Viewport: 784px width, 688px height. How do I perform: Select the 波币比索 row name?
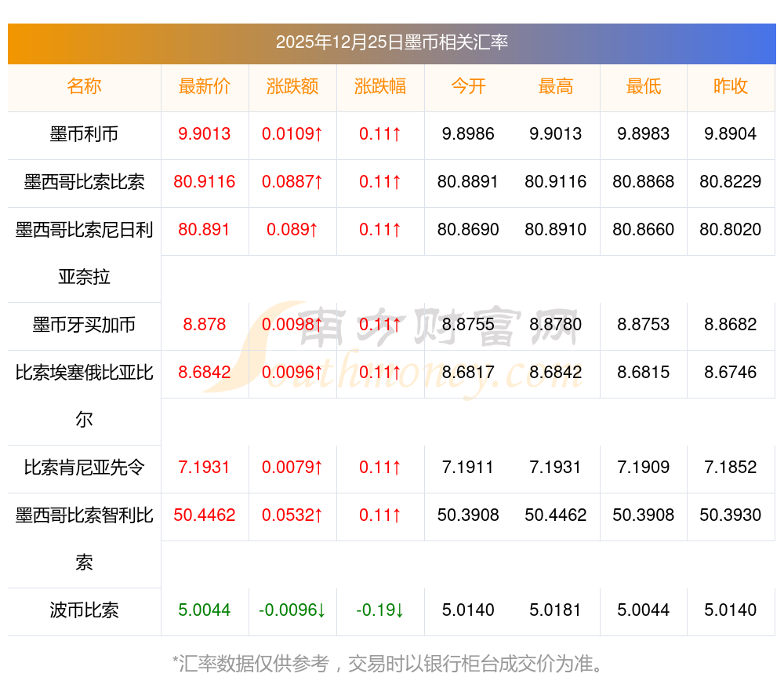click(84, 610)
